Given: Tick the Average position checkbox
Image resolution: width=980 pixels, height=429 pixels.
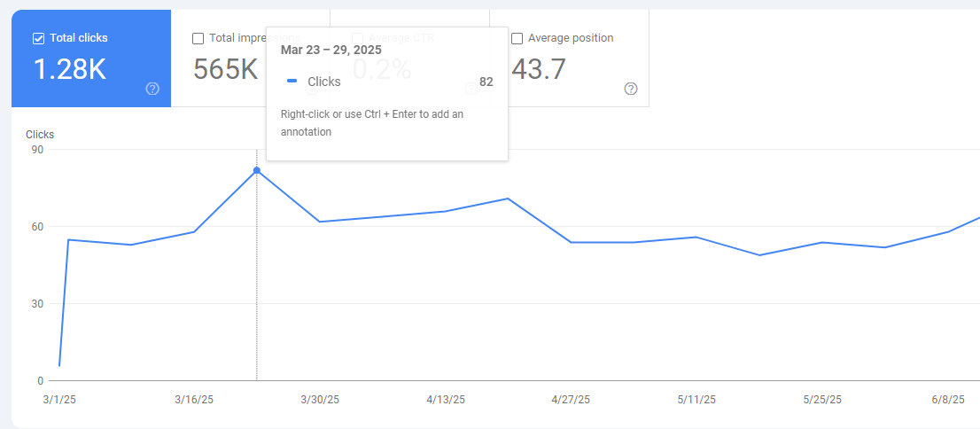Looking at the screenshot, I should pos(517,38).
